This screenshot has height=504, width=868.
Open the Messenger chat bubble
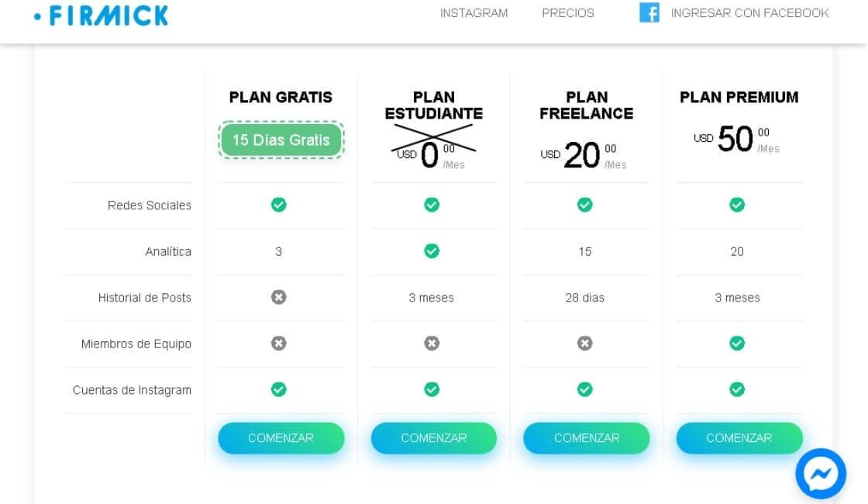click(821, 473)
